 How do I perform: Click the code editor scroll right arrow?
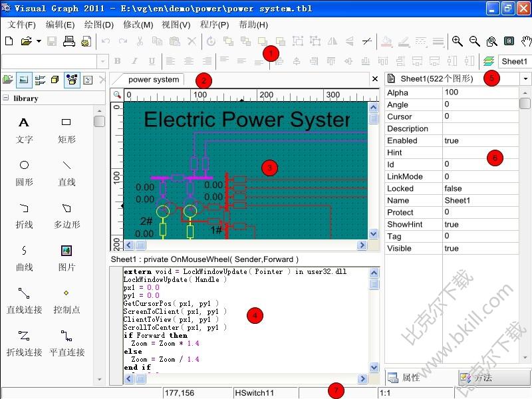(x=362, y=378)
